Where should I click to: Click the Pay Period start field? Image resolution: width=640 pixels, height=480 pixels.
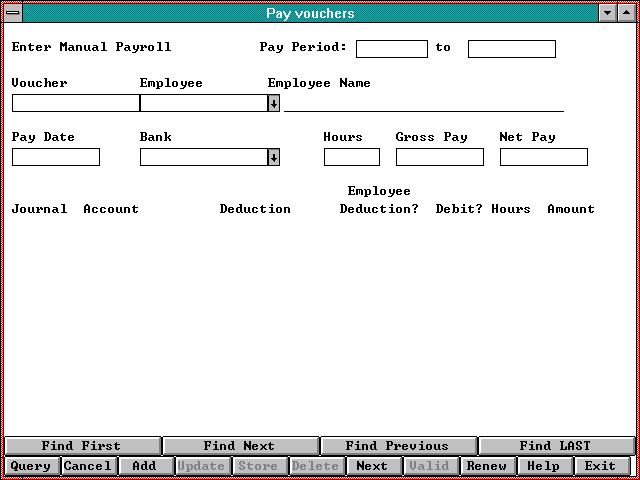tap(391, 49)
